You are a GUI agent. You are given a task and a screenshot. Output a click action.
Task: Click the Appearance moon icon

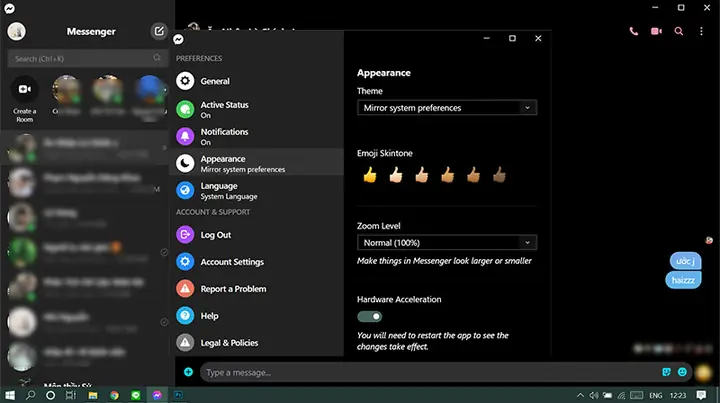[x=185, y=163]
